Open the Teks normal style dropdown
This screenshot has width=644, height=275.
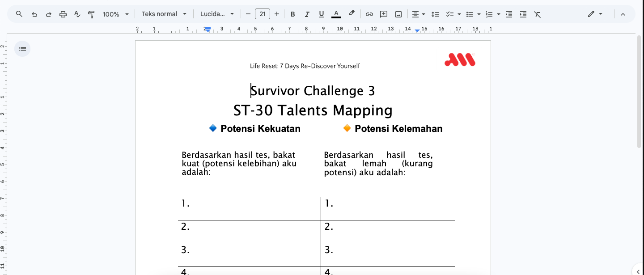(164, 14)
